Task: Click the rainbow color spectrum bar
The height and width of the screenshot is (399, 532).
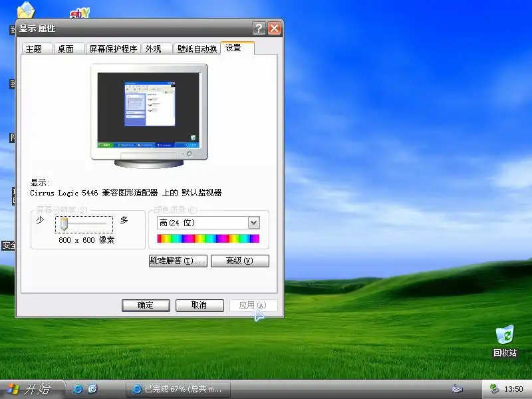Action: (208, 239)
